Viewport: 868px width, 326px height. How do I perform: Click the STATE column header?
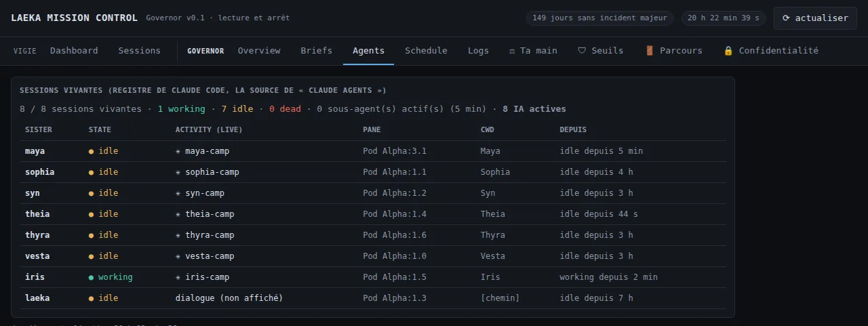(x=100, y=129)
